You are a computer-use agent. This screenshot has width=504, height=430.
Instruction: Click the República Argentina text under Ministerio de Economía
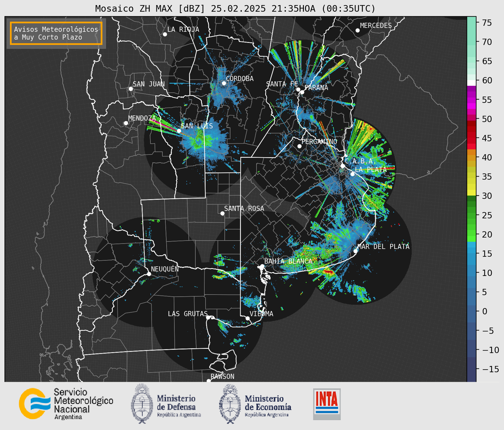tap(267, 415)
